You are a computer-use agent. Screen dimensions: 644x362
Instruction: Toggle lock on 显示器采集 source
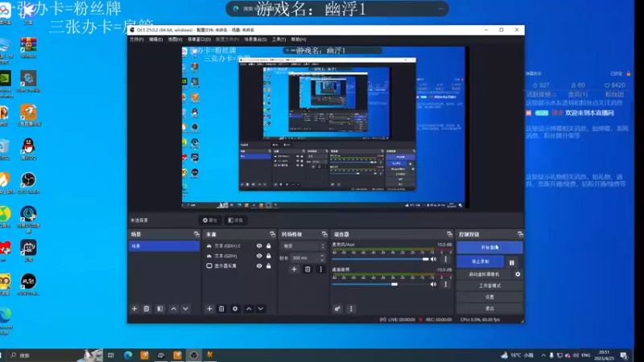(269, 266)
